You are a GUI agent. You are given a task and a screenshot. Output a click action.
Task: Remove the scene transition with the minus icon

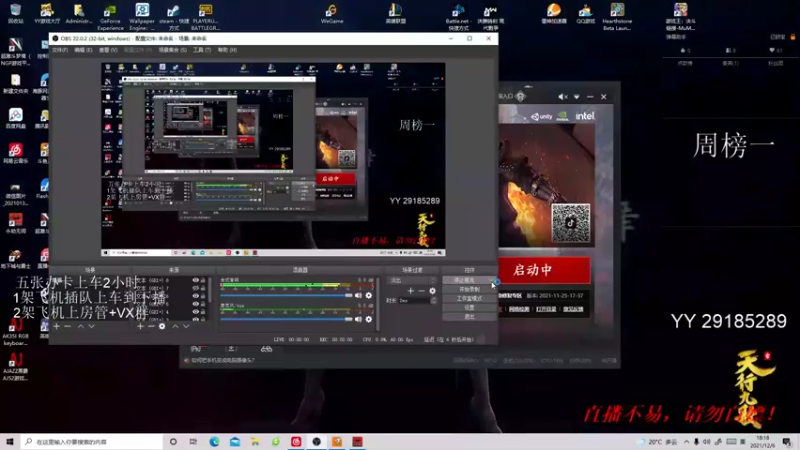tap(421, 291)
